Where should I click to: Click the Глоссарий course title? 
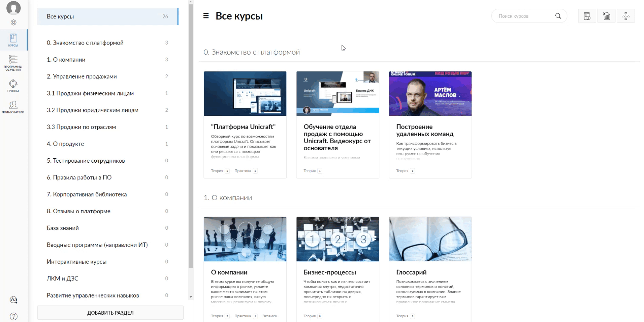tap(411, 272)
